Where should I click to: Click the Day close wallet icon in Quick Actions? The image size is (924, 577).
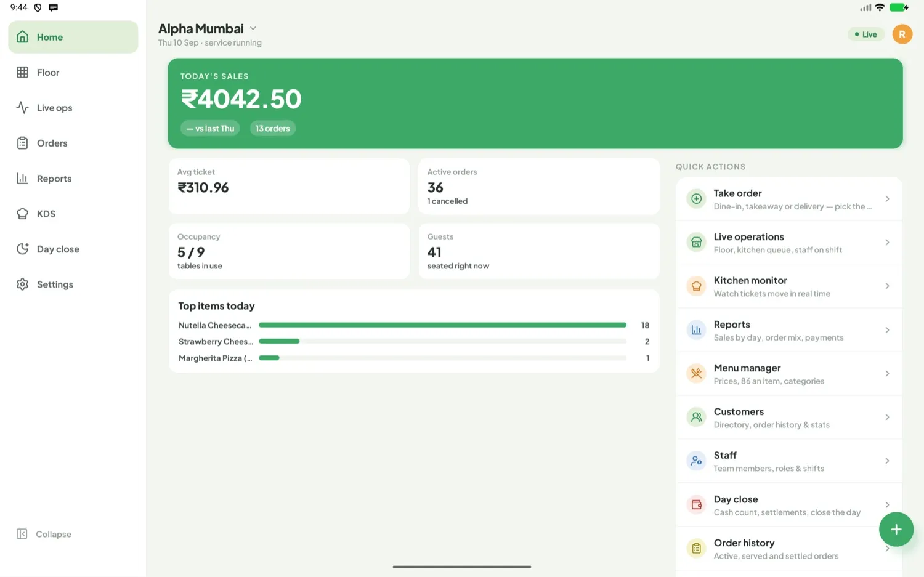point(696,505)
